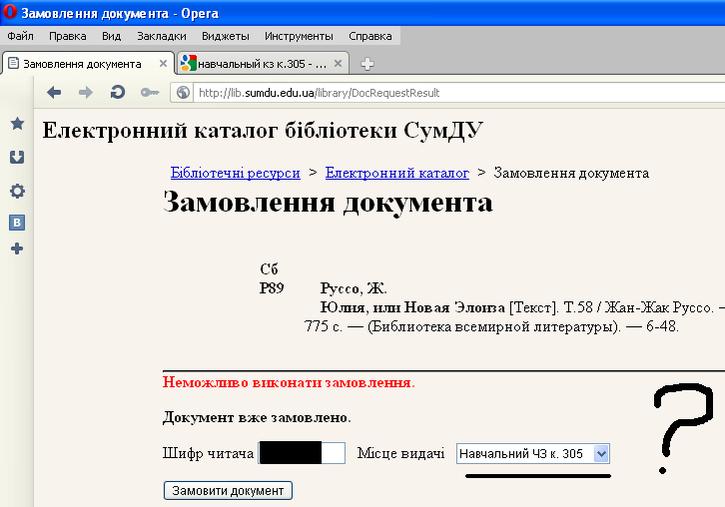Open the VK panel in sidebar
This screenshot has width=725, height=507.
coord(17,223)
